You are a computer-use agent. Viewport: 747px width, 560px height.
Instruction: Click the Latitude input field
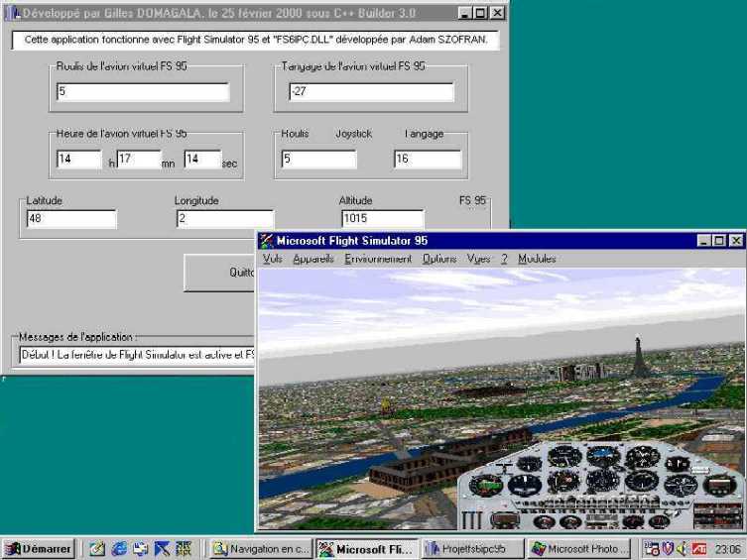(x=71, y=219)
